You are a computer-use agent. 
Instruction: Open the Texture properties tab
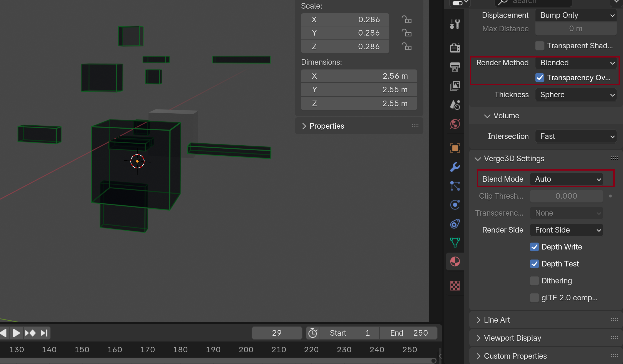tap(455, 285)
